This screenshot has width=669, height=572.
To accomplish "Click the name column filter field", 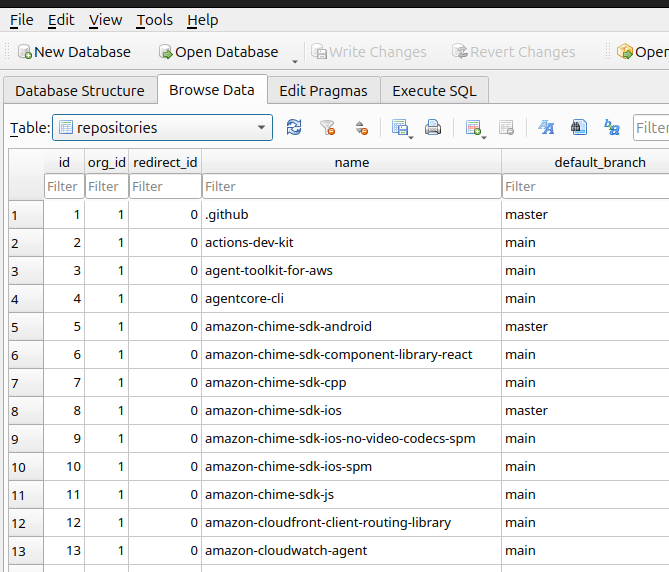I will tap(352, 186).
